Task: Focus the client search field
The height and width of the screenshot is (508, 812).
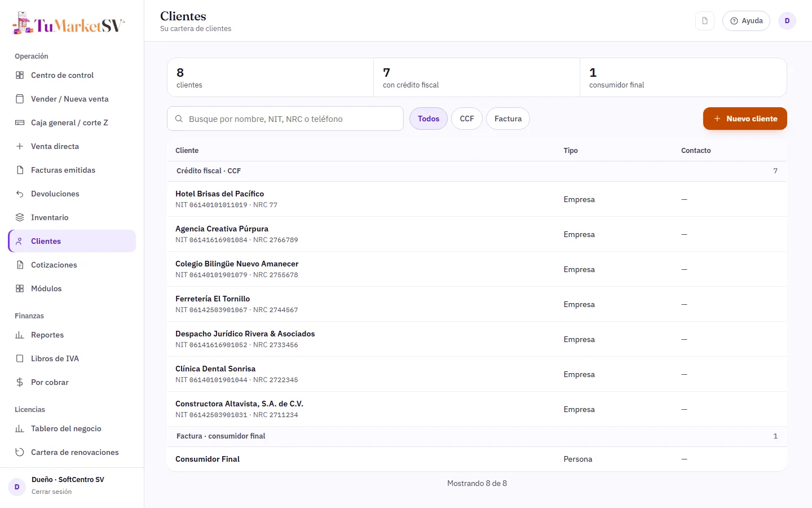Action: [x=285, y=119]
